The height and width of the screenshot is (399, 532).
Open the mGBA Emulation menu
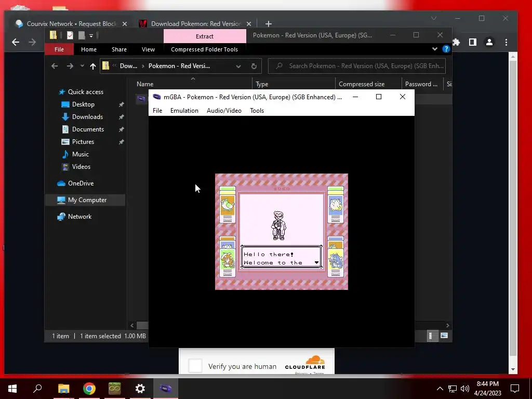(x=184, y=111)
